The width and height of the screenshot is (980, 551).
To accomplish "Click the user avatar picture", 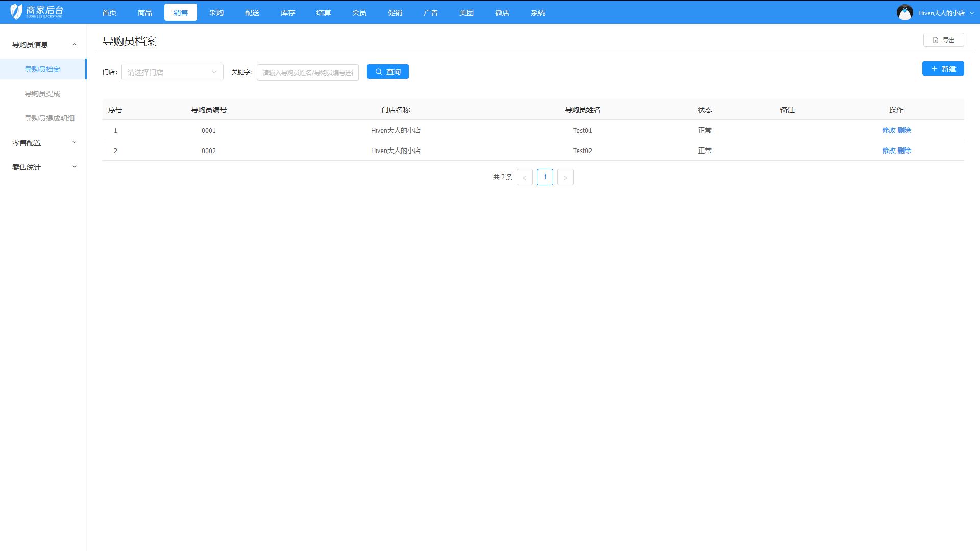I will (x=904, y=12).
